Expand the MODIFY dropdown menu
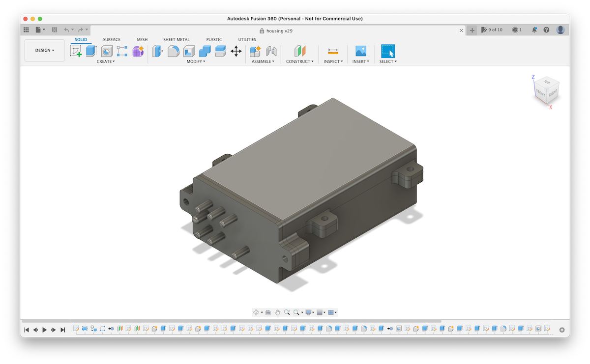 coord(196,62)
